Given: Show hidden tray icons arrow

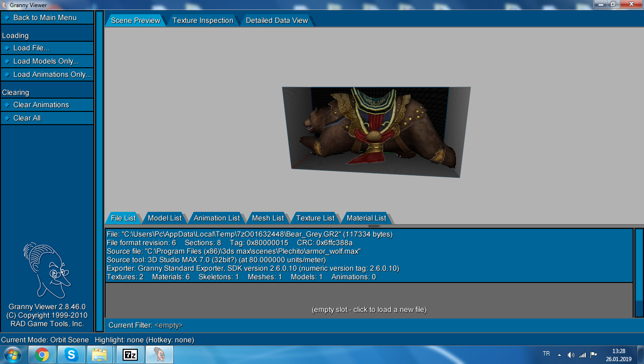Looking at the screenshot, I should click(559, 355).
